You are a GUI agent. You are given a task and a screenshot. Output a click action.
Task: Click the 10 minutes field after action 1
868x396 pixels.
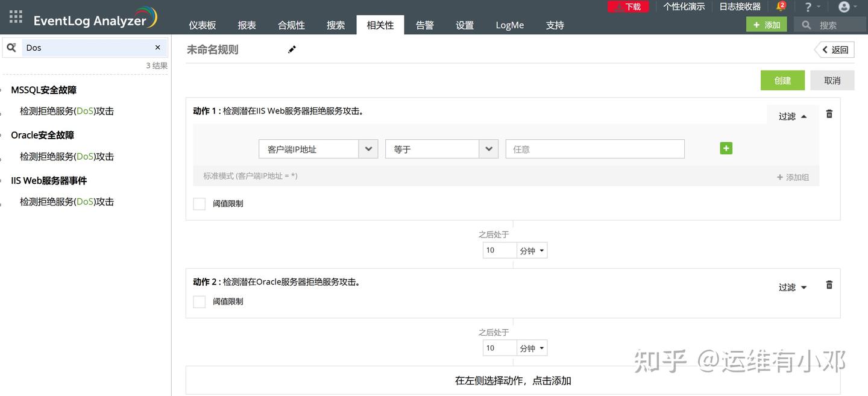click(x=500, y=251)
